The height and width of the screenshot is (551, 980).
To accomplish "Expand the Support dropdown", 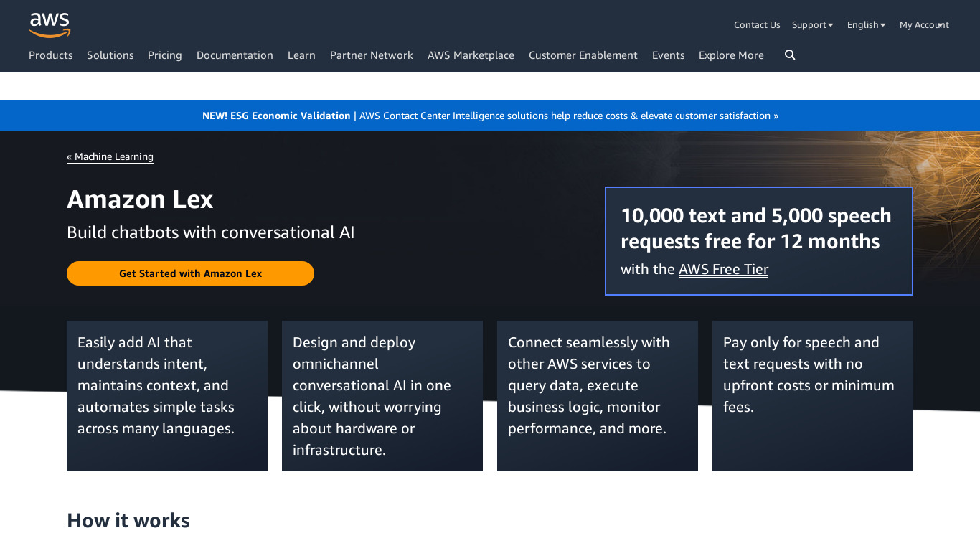I will 813,25.
